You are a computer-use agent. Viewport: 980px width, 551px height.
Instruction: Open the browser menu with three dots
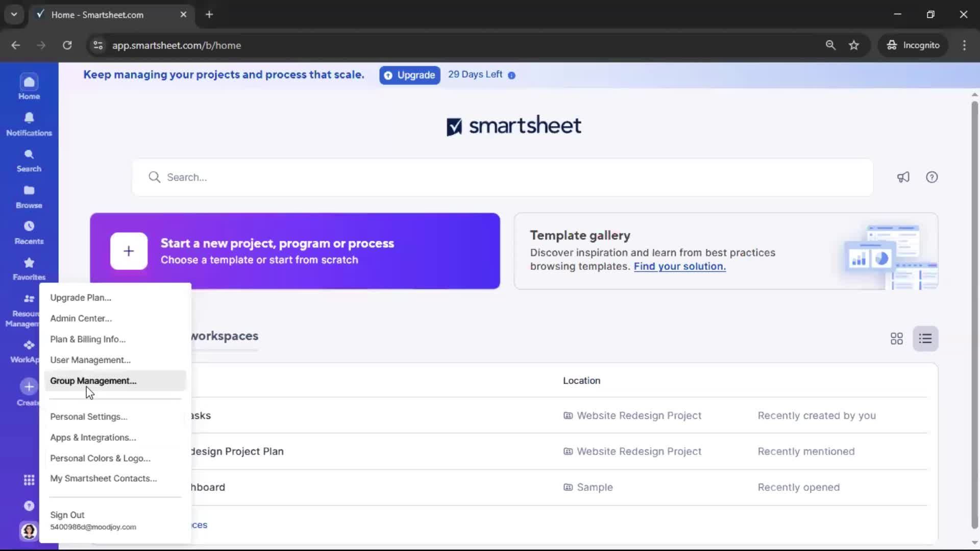coord(964,45)
